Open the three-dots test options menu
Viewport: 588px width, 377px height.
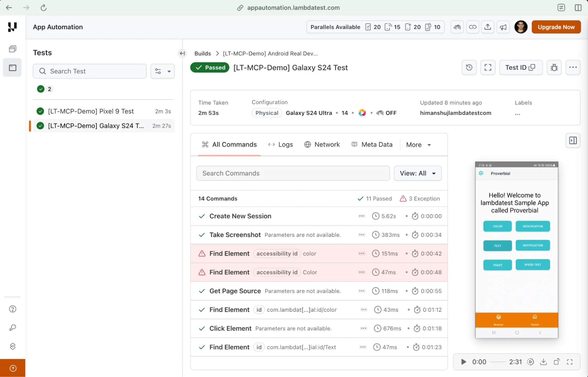[x=573, y=68]
